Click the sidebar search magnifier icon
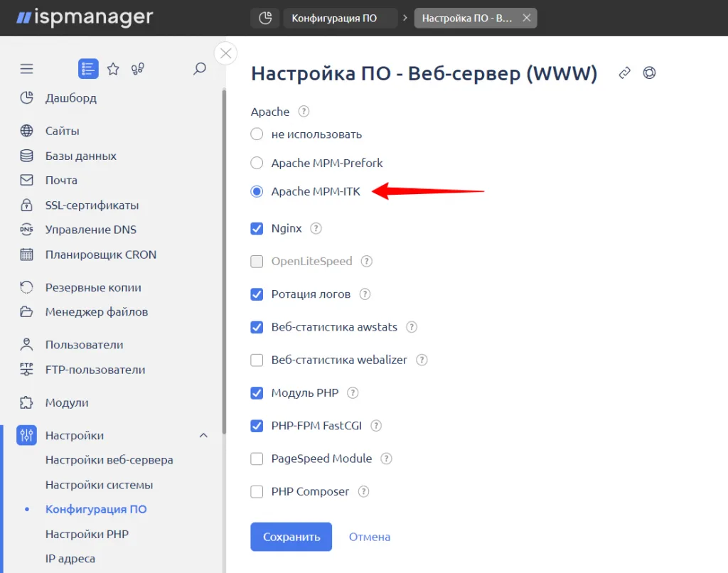728x573 pixels. point(200,69)
